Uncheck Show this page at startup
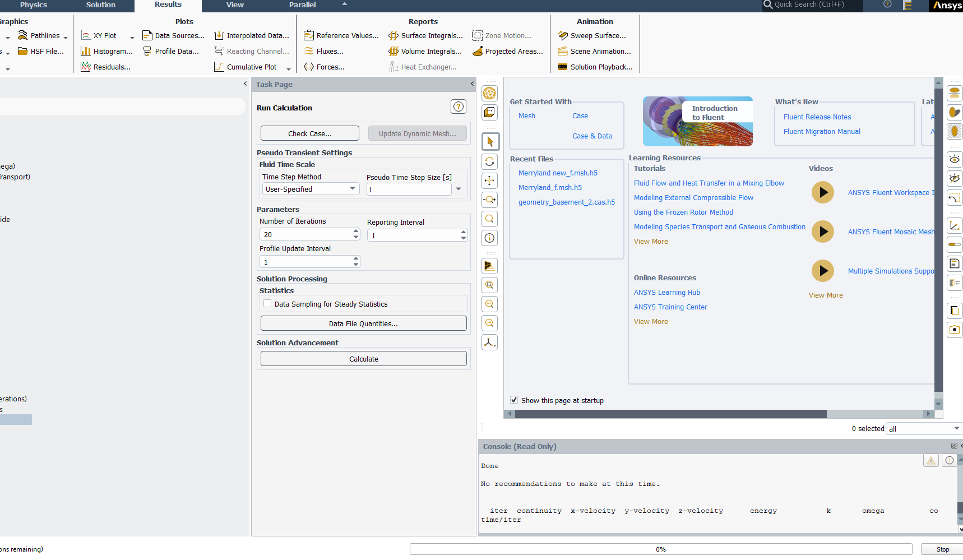Screen dimensions: 963x560 point(514,400)
